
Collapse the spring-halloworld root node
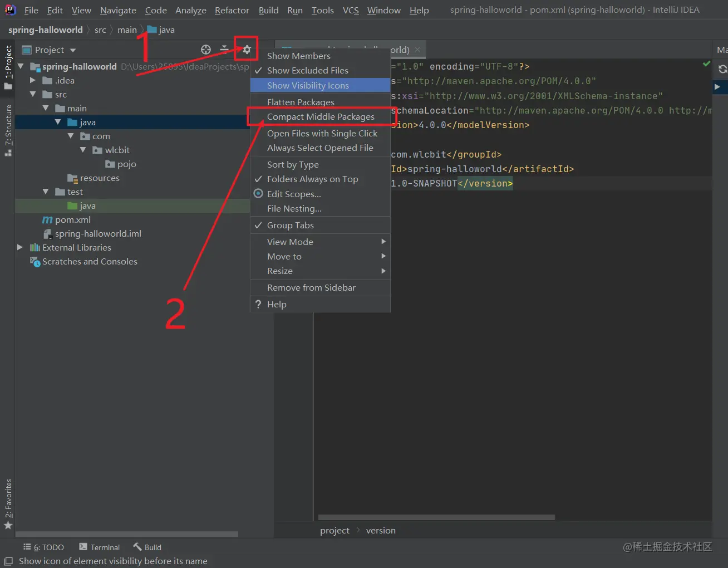point(21,66)
